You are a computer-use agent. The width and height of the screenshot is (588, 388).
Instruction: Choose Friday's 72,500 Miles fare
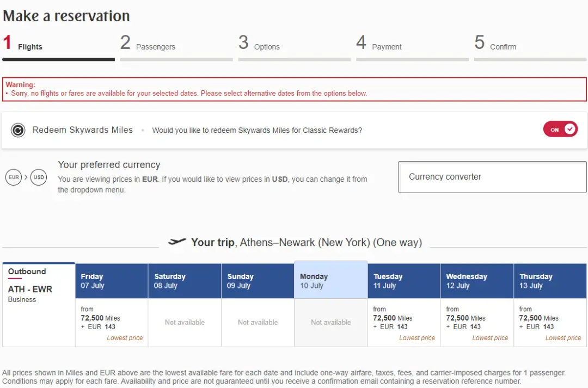coord(112,323)
